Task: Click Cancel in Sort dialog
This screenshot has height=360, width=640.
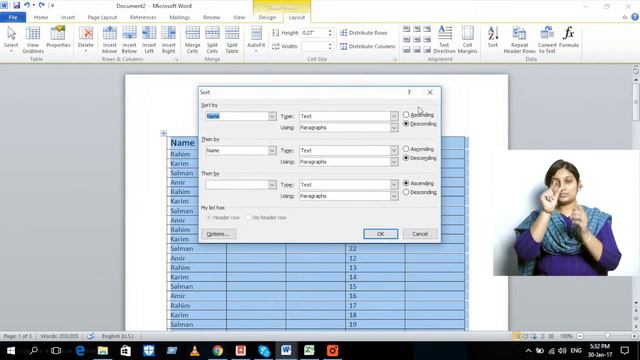Action: coord(420,234)
